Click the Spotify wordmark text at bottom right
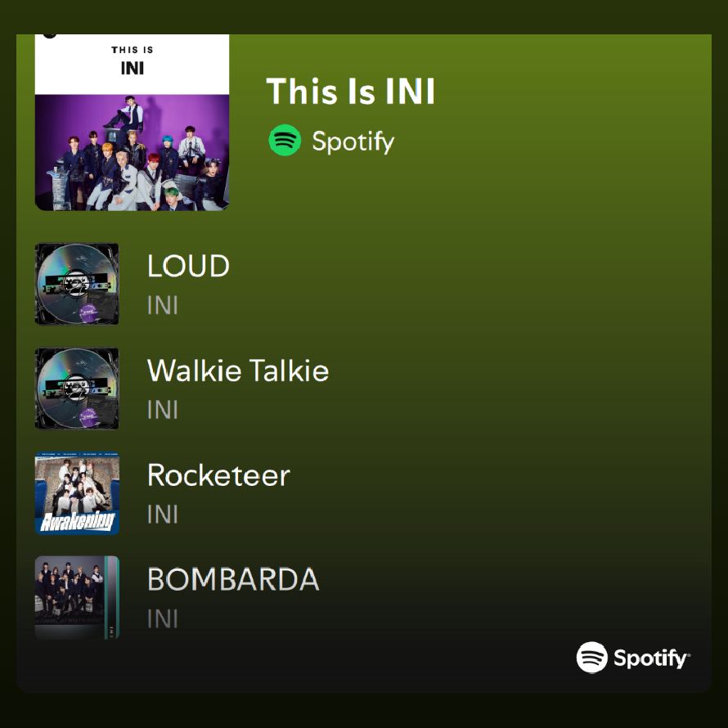Image resolution: width=728 pixels, height=728 pixels. tap(652, 658)
